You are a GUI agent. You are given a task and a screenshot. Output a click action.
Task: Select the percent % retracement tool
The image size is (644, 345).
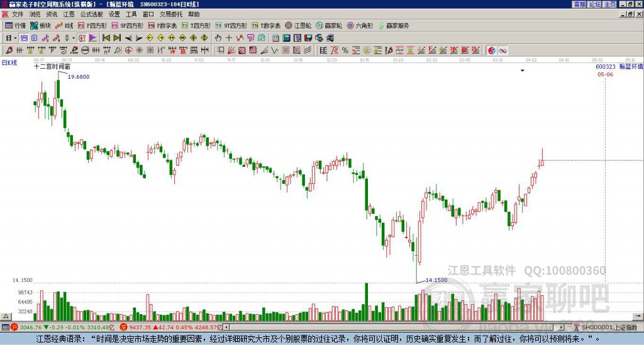(345, 50)
